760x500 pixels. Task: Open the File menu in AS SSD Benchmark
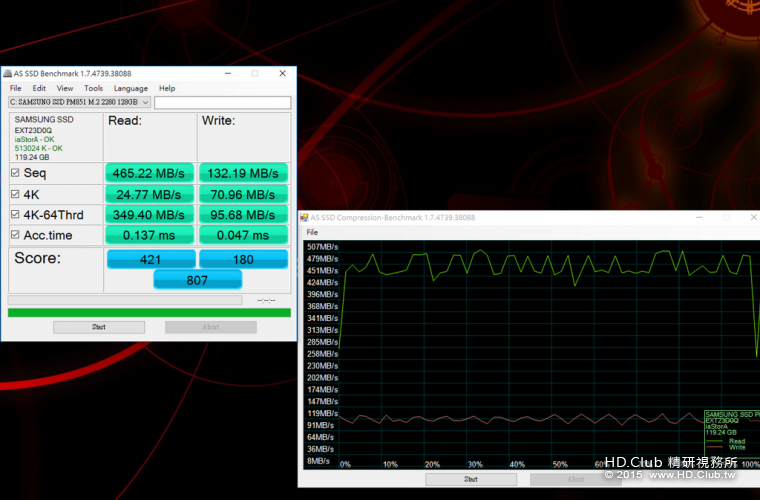pos(15,88)
